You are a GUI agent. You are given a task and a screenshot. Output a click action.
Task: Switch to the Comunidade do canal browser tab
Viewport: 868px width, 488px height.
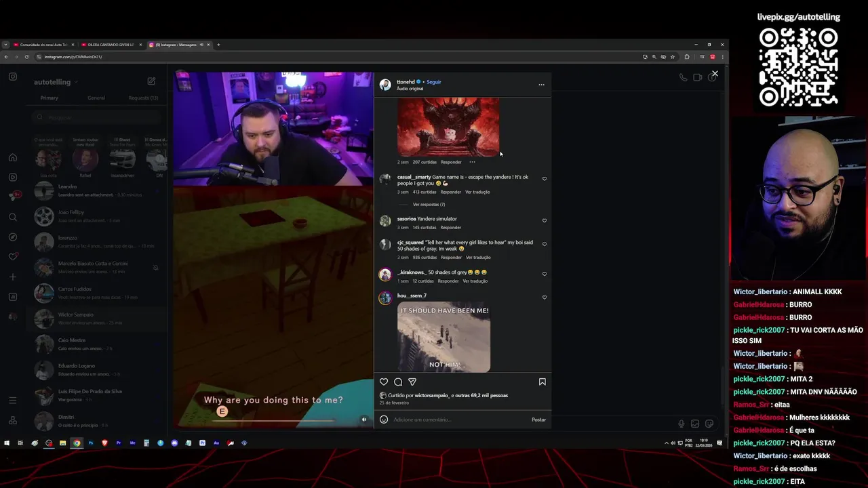pos(44,45)
